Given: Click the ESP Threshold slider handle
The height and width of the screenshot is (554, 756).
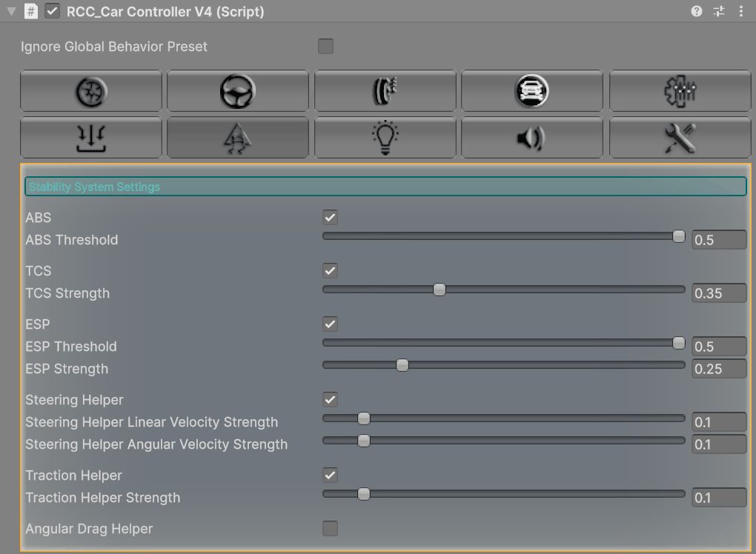Looking at the screenshot, I should pyautogui.click(x=678, y=342).
